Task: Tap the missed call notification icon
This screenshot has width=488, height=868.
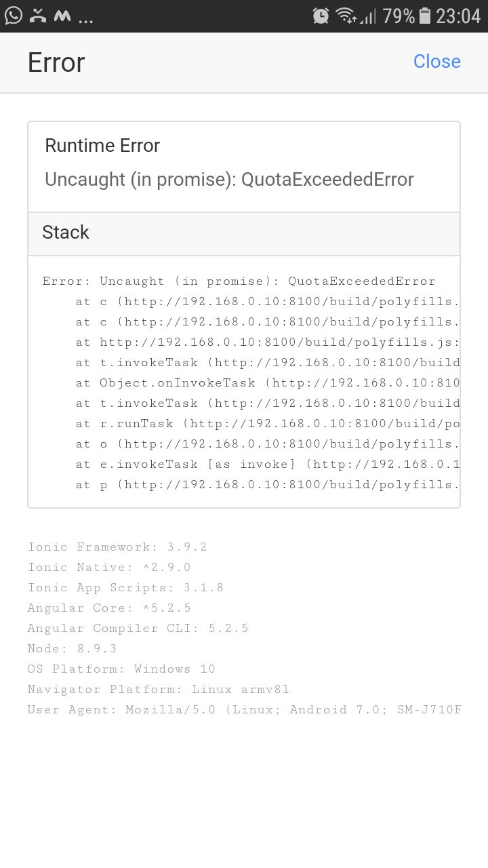Action: (x=38, y=16)
